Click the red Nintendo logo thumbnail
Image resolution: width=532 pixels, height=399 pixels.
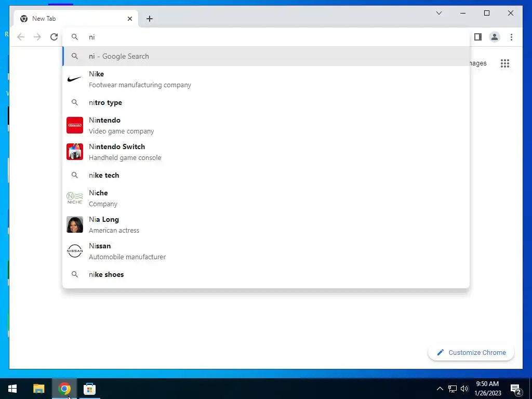[x=75, y=125]
